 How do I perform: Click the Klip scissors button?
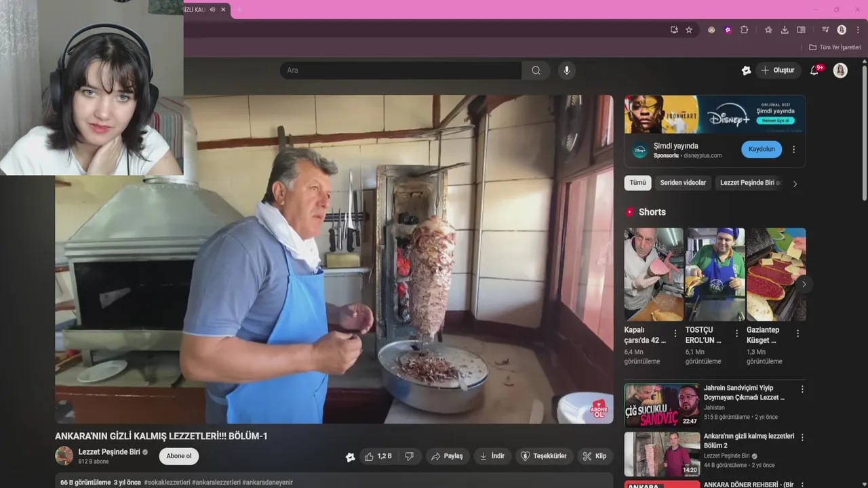click(595, 456)
